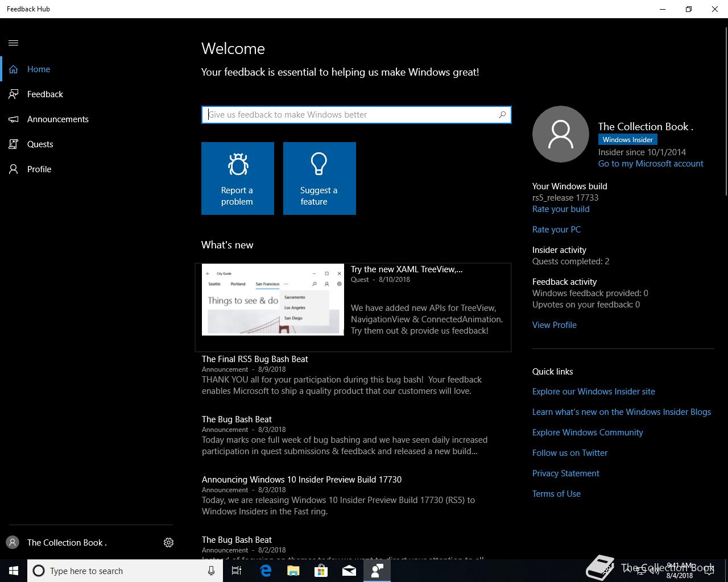Click Rate your build link

point(561,209)
